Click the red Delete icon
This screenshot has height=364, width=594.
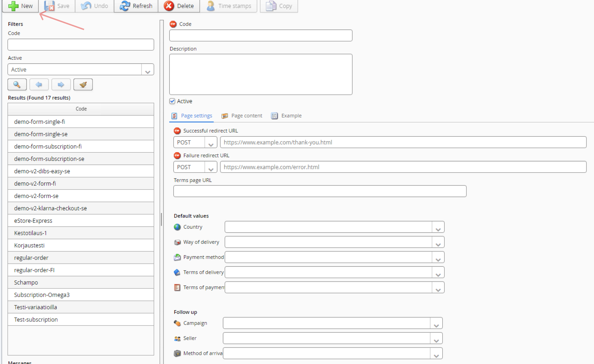click(169, 6)
